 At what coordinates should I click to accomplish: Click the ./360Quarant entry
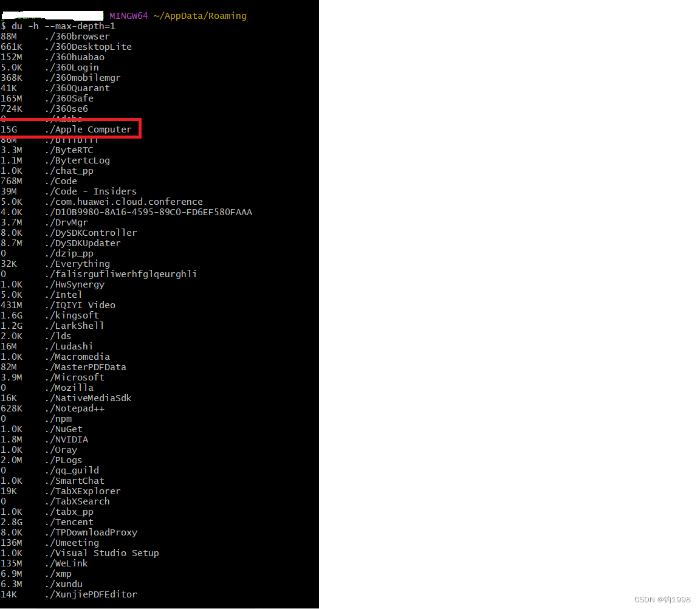tap(55, 88)
